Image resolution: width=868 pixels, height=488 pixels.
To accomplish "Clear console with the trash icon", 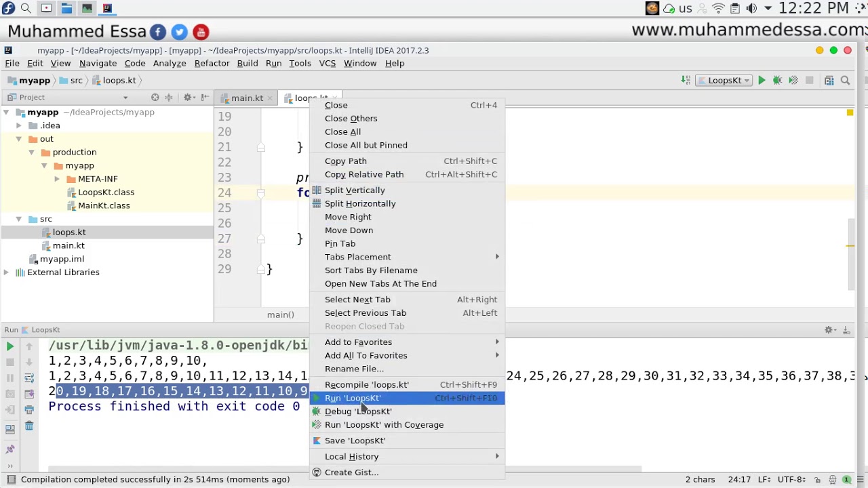I will pyautogui.click(x=29, y=426).
